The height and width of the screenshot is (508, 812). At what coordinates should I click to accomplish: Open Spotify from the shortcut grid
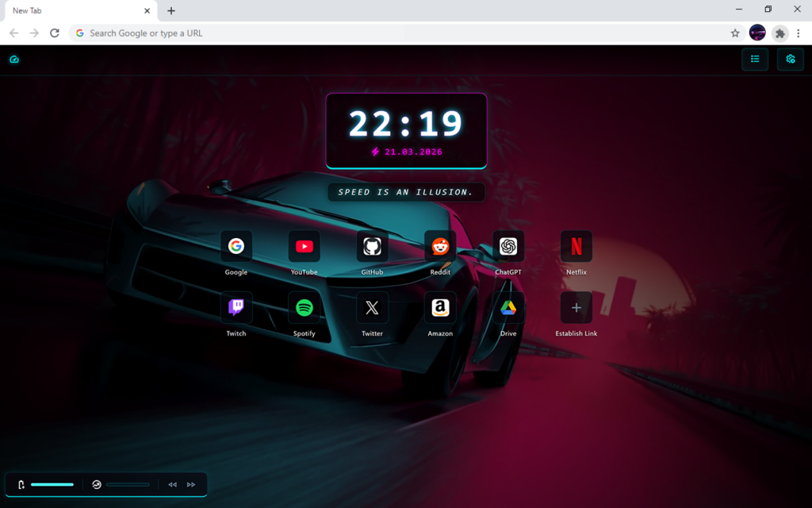[x=304, y=308]
